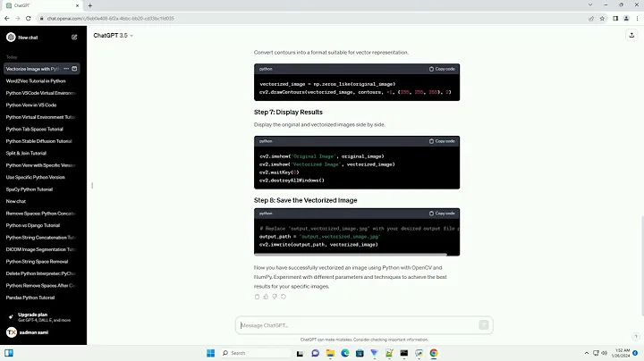Open Chrome three-dot menu
The height and width of the screenshot is (361, 644).
click(637, 19)
